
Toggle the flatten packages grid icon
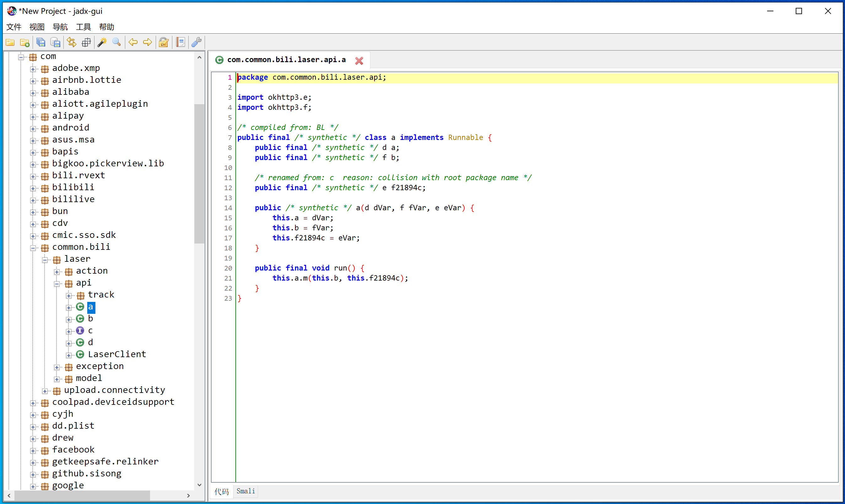(x=86, y=42)
